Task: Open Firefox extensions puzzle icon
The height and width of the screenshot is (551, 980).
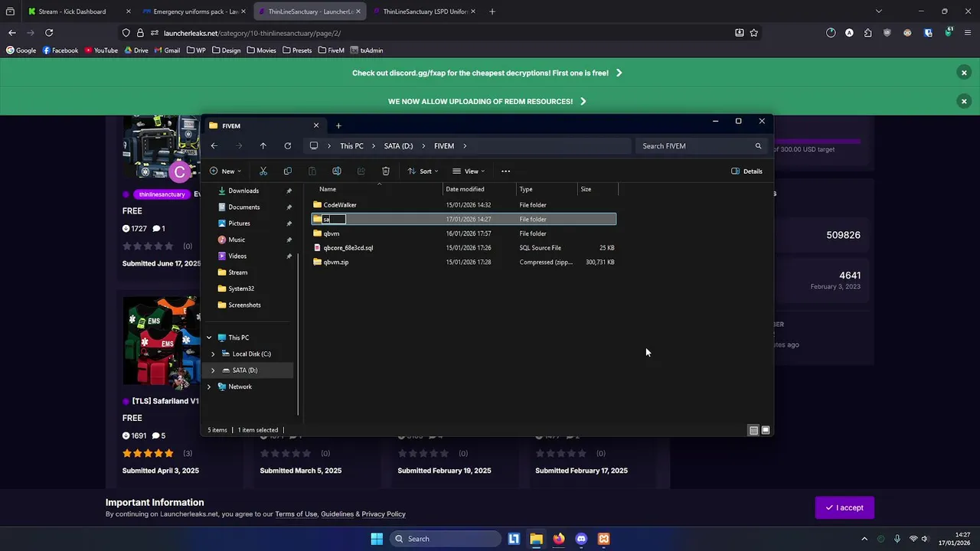Action: 867,33
